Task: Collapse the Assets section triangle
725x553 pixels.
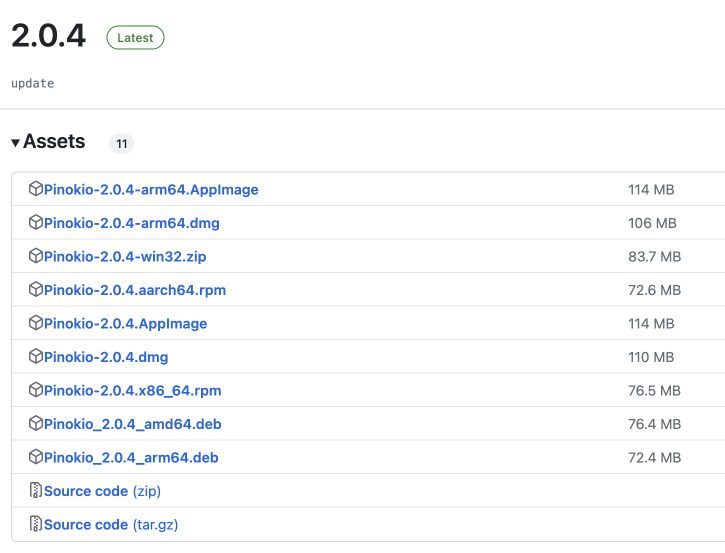Action: (x=15, y=143)
